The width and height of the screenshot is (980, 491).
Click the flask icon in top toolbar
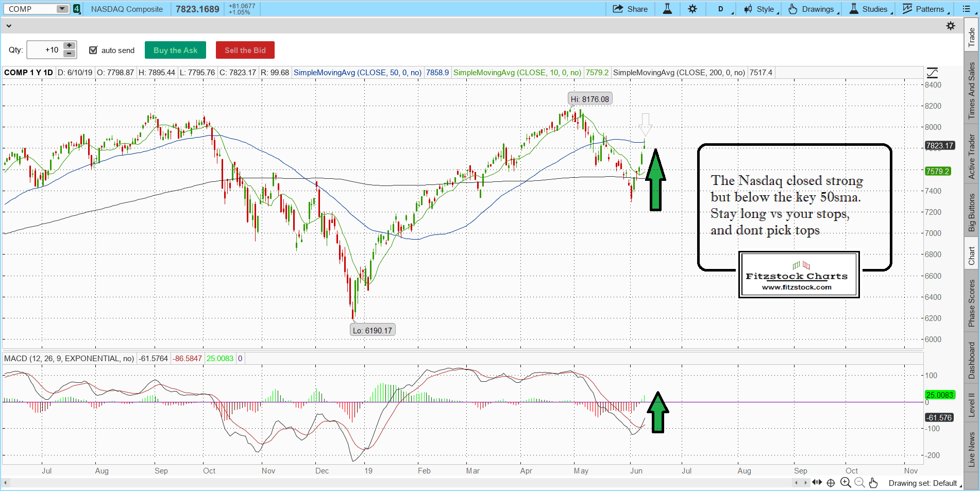pyautogui.click(x=667, y=9)
